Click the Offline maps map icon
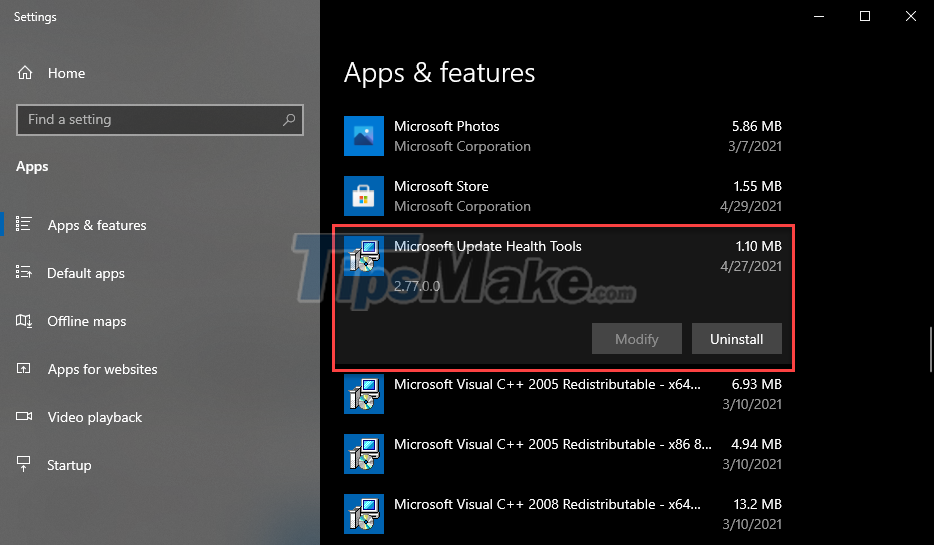Screen dimensions: 934x545 [x=24, y=320]
